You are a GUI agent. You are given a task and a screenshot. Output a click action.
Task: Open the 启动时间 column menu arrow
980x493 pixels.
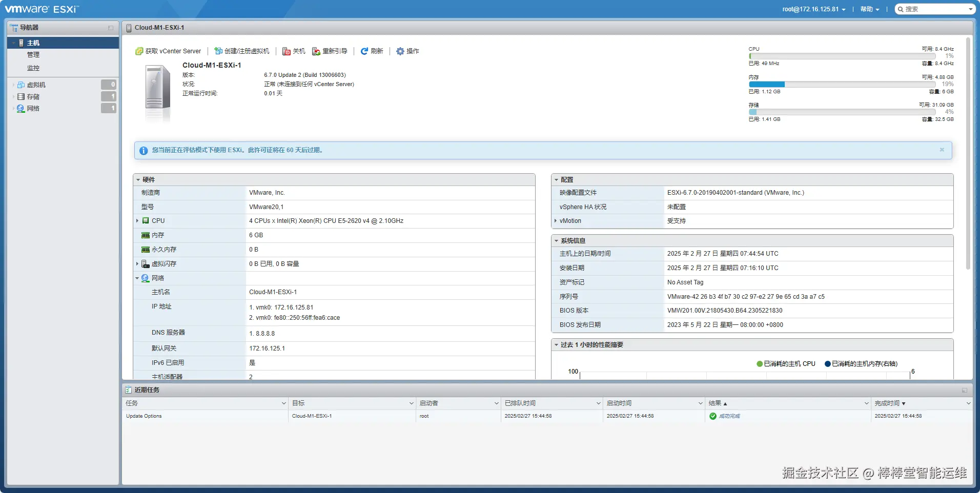700,403
